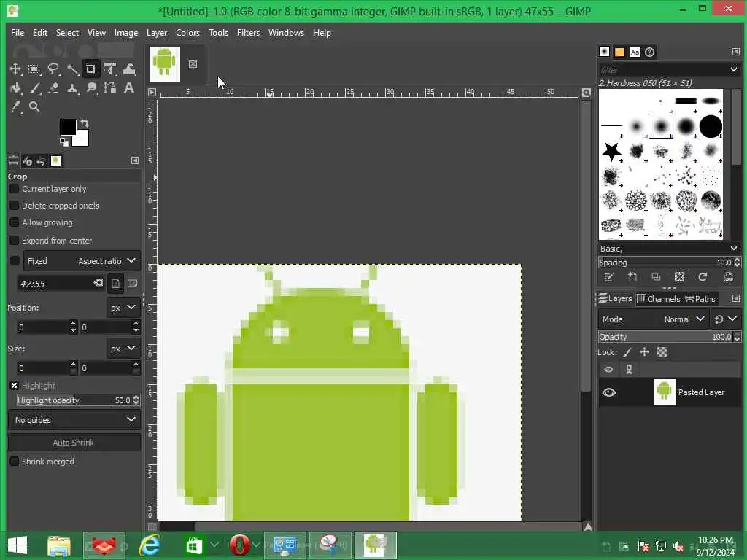747x560 pixels.
Task: Enable Expand from center checkbox
Action: (x=15, y=241)
